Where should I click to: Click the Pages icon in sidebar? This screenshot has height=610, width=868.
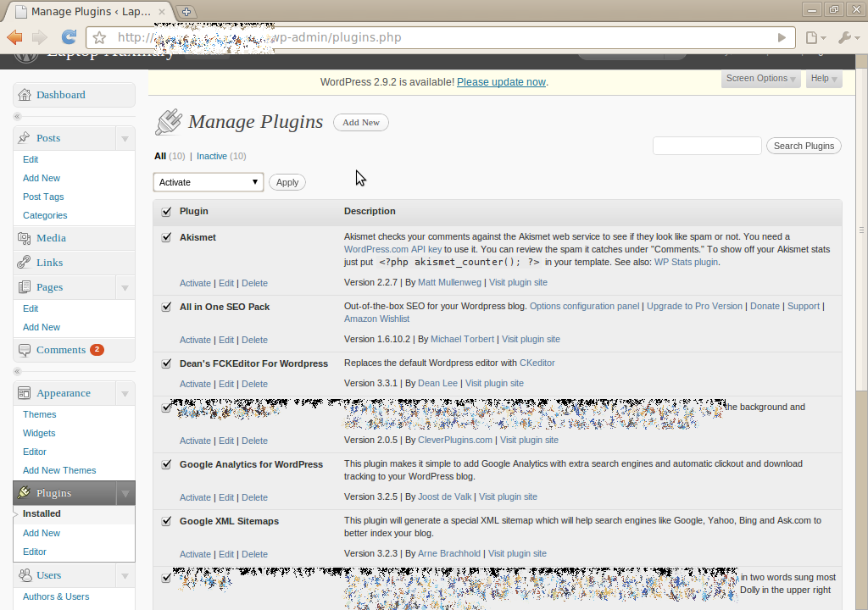click(x=25, y=286)
